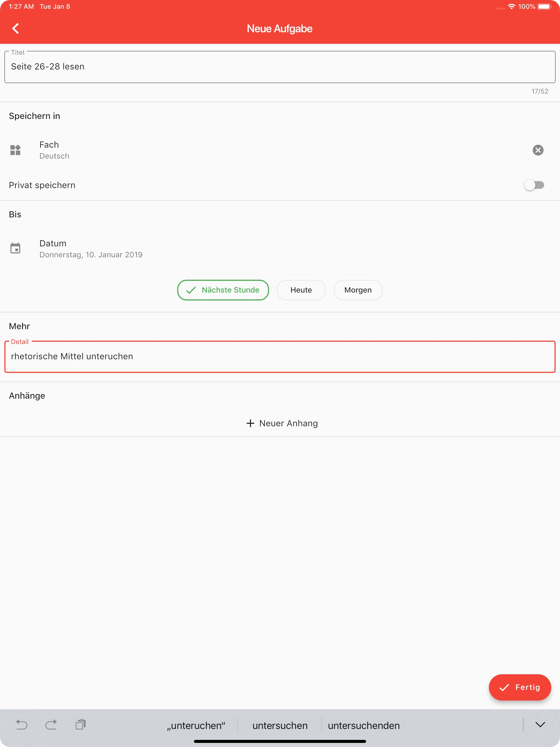Hide keyboard with the down chevron
The image size is (560, 747).
tap(540, 725)
